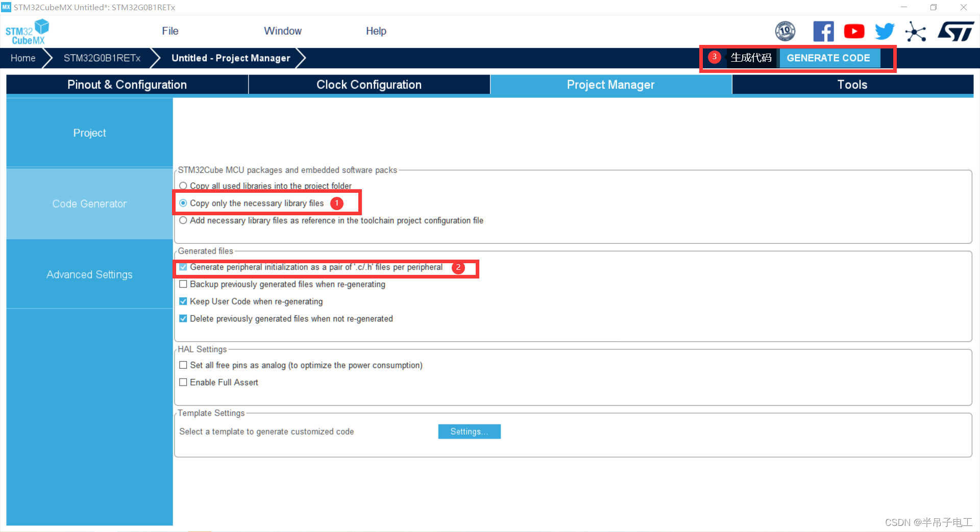
Task: Select Copy only the necessary library files
Action: click(183, 203)
